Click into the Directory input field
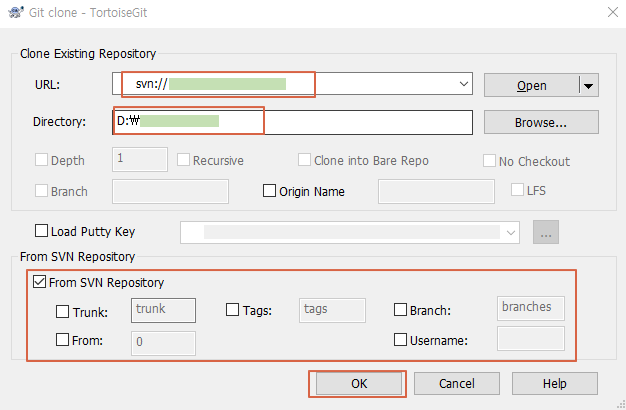626x410 pixels. (x=292, y=122)
